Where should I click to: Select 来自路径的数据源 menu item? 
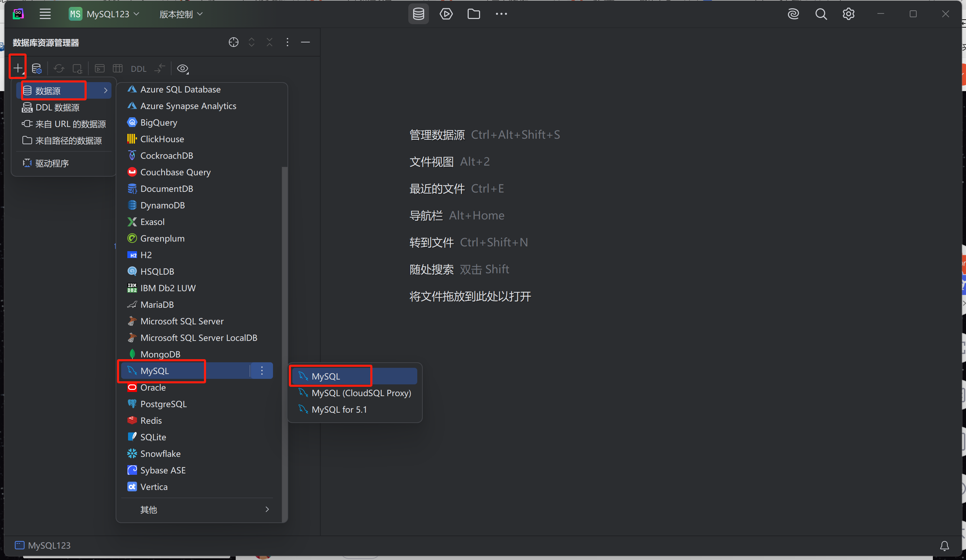(x=64, y=140)
